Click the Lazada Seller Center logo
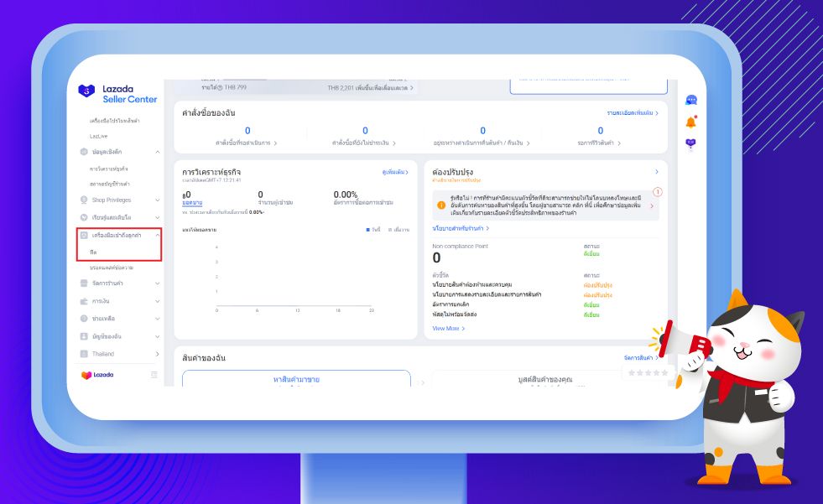Screen dimensions: 823x504 pos(117,94)
